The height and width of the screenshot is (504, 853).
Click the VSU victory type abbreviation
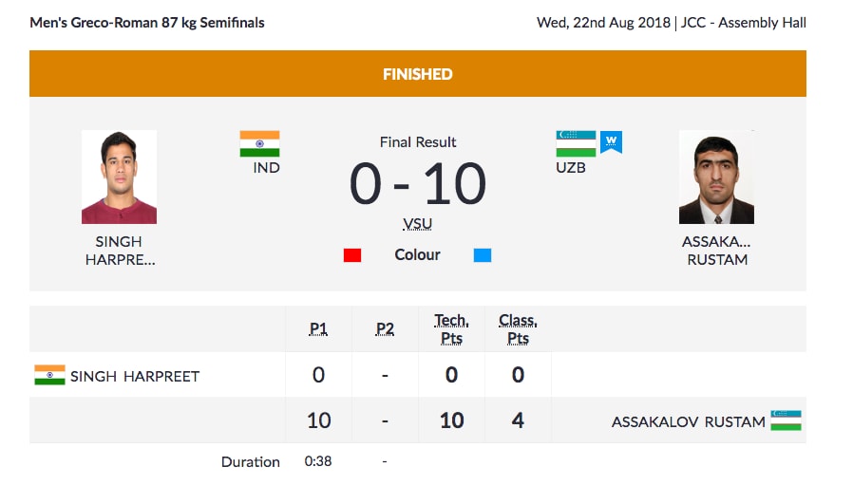[x=417, y=224]
